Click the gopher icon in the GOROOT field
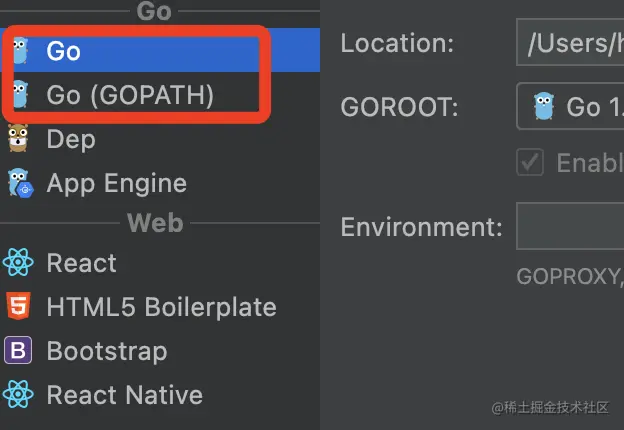 (544, 106)
